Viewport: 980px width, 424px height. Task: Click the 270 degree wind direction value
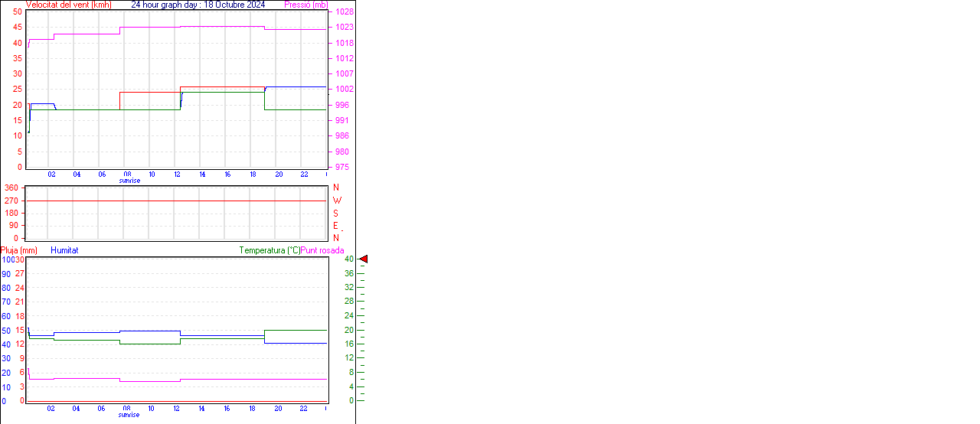pyautogui.click(x=11, y=201)
